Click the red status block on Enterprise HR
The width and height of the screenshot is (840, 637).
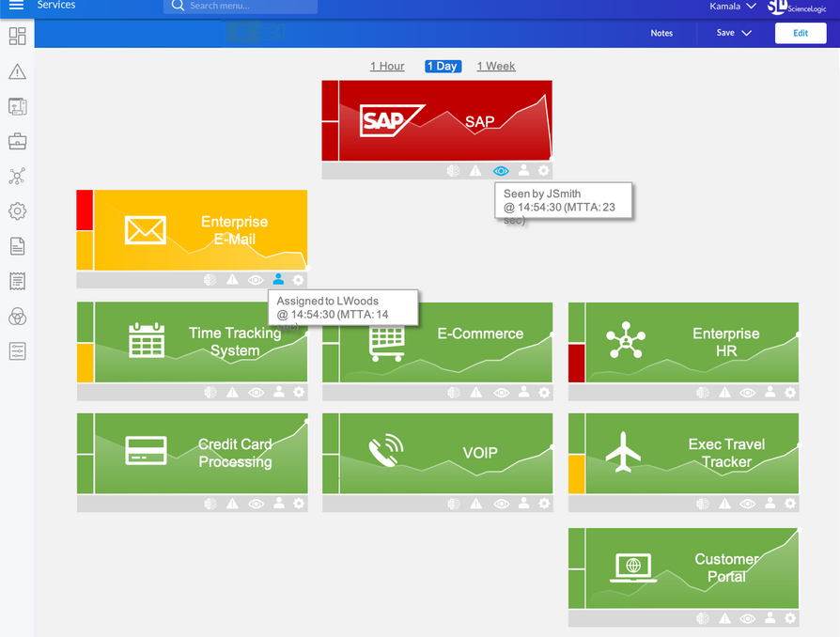(577, 363)
